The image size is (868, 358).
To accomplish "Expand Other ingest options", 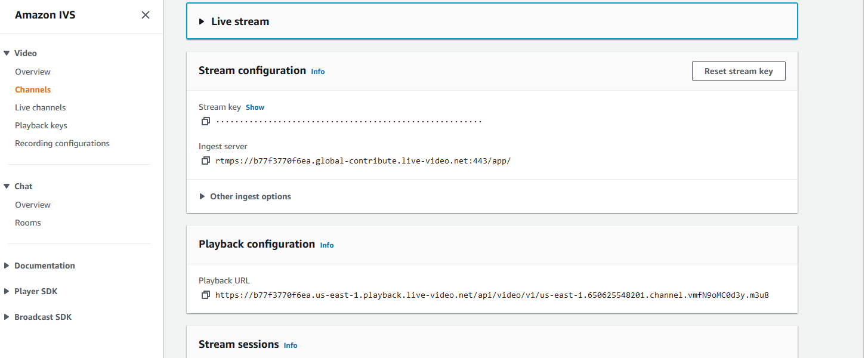I will pos(245,196).
